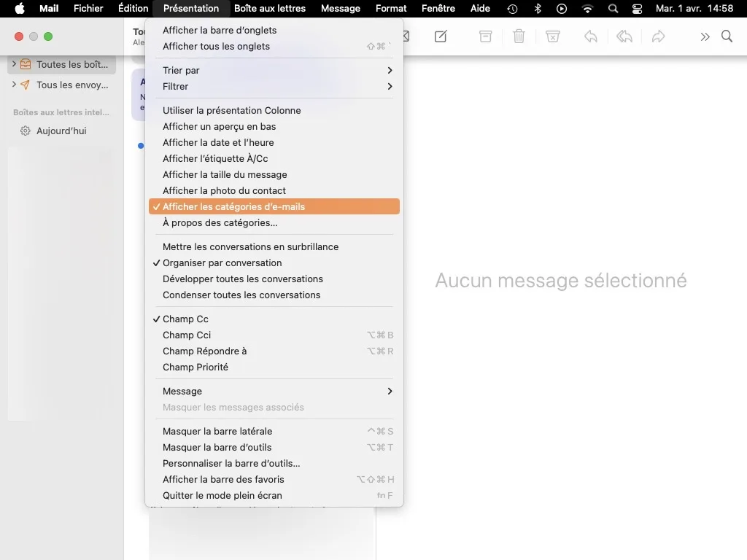The width and height of the screenshot is (747, 560).
Task: Open the Message menu in menu bar
Action: (x=340, y=9)
